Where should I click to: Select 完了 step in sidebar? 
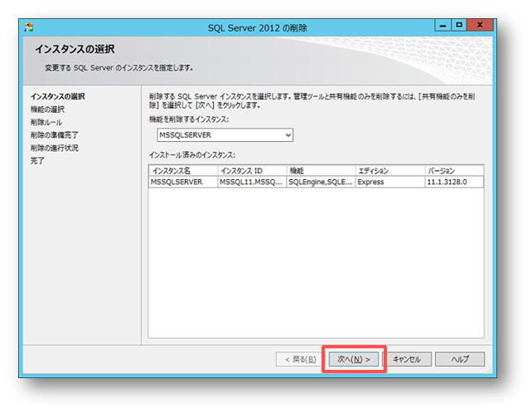coord(37,161)
